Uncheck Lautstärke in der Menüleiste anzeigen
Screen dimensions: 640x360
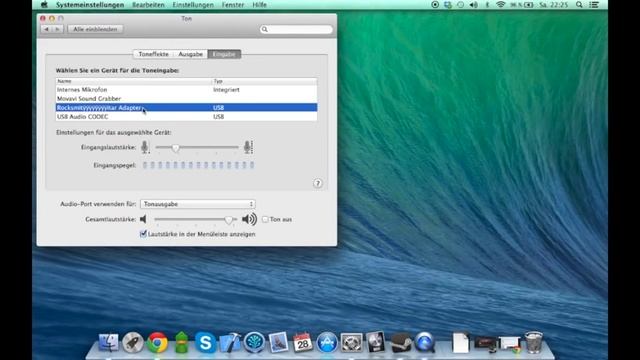[x=143, y=234]
